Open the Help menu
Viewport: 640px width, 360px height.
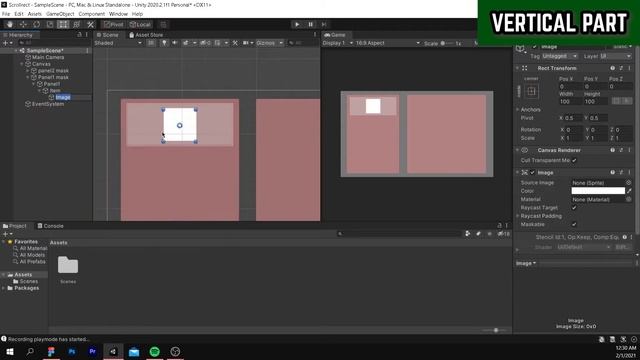pyautogui.click(x=137, y=14)
